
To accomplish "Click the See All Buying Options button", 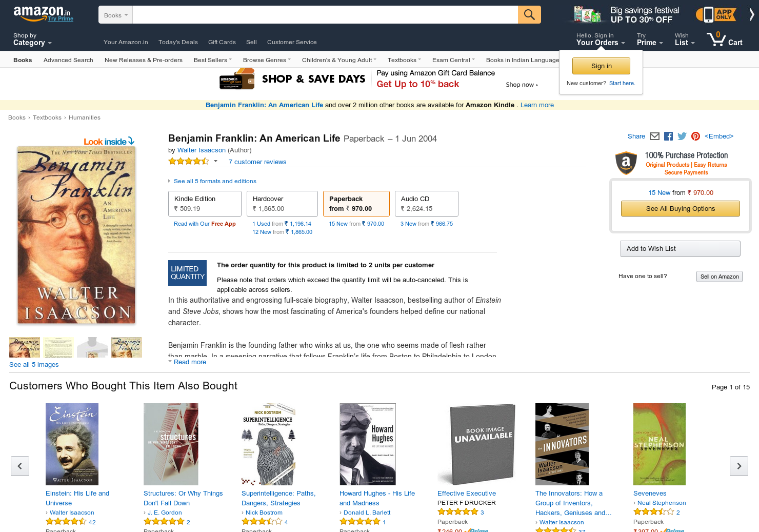I will pos(680,208).
